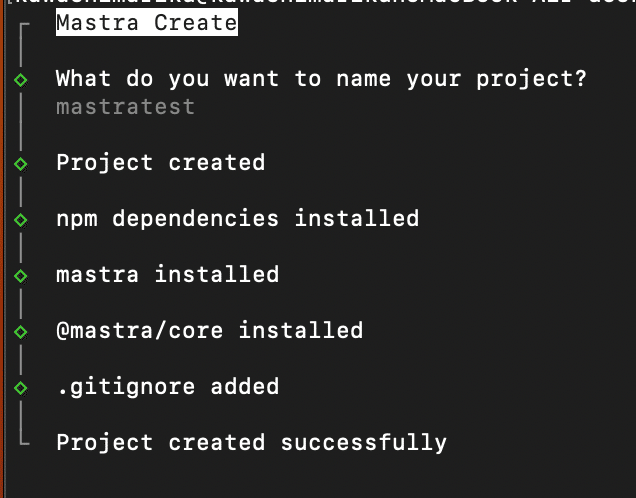Image resolution: width=636 pixels, height=498 pixels.
Task: Click the diamond marker next to Project created
Action: [21, 163]
